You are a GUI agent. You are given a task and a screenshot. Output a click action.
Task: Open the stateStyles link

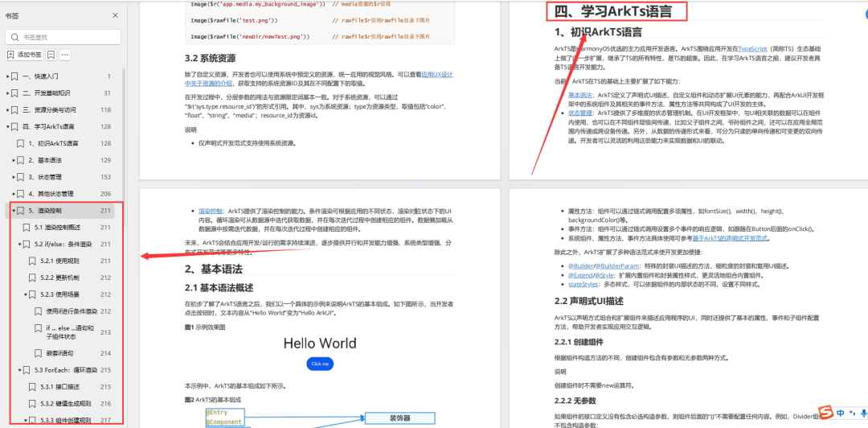point(583,285)
